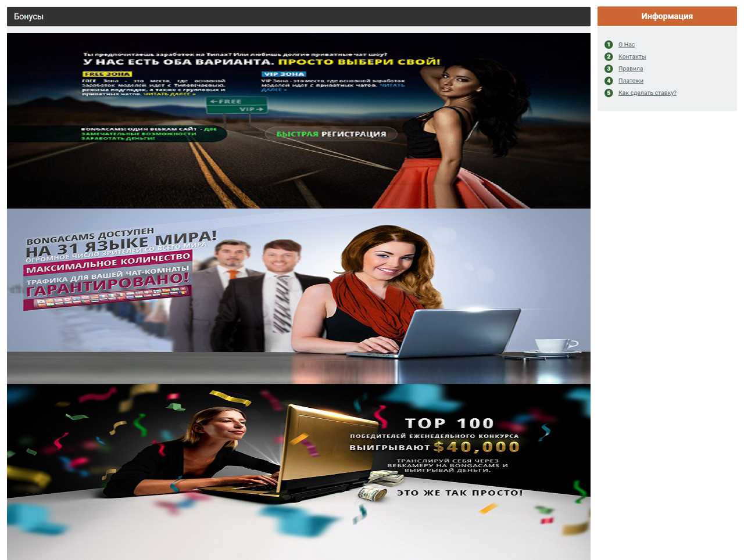This screenshot has height=560, width=744.
Task: Open the "О Нас" link
Action: pyautogui.click(x=626, y=45)
